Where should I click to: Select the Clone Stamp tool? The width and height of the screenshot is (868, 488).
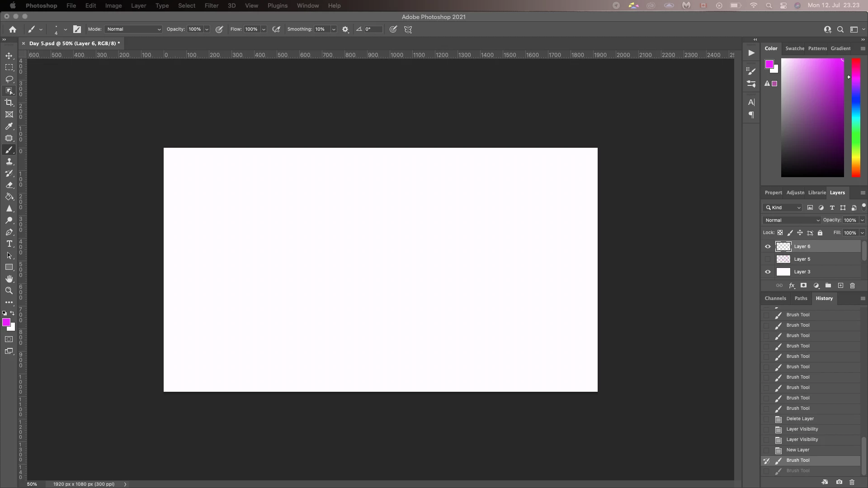tap(9, 162)
